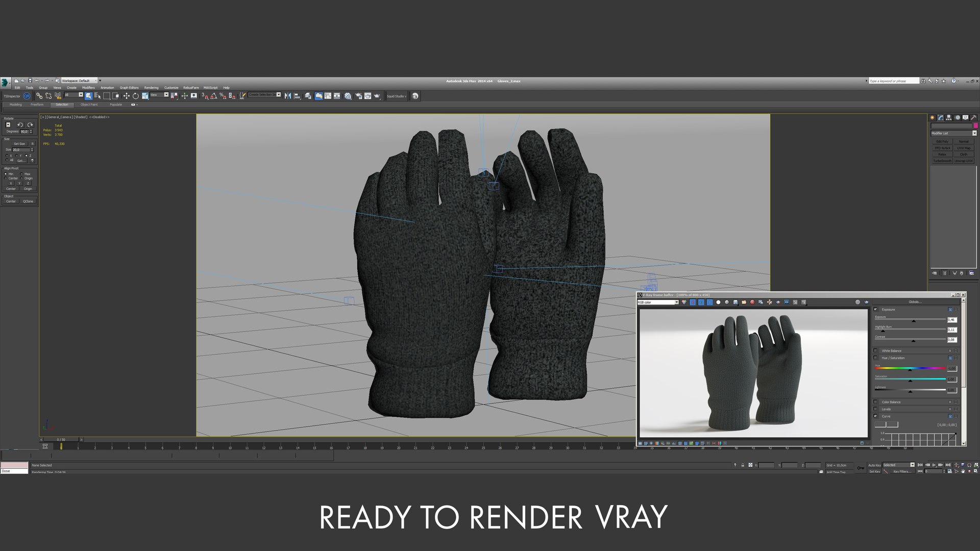
Task: Open Render Setup from toolbar
Action: click(358, 96)
